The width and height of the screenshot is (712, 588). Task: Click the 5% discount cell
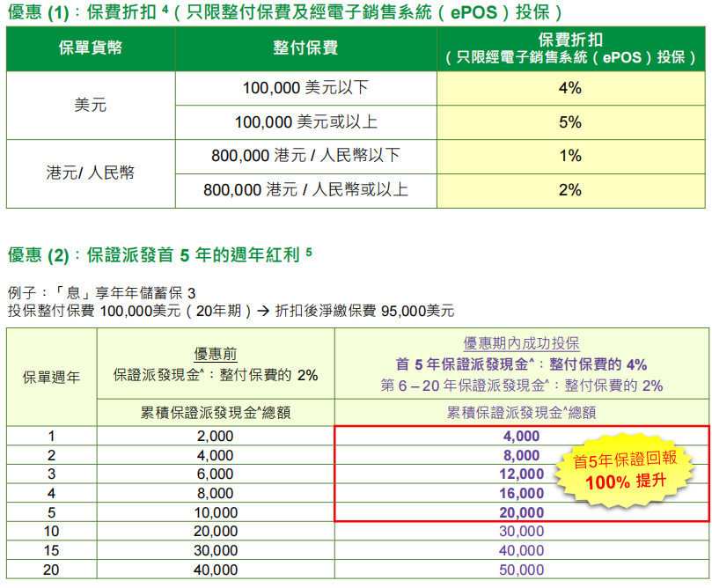point(569,122)
